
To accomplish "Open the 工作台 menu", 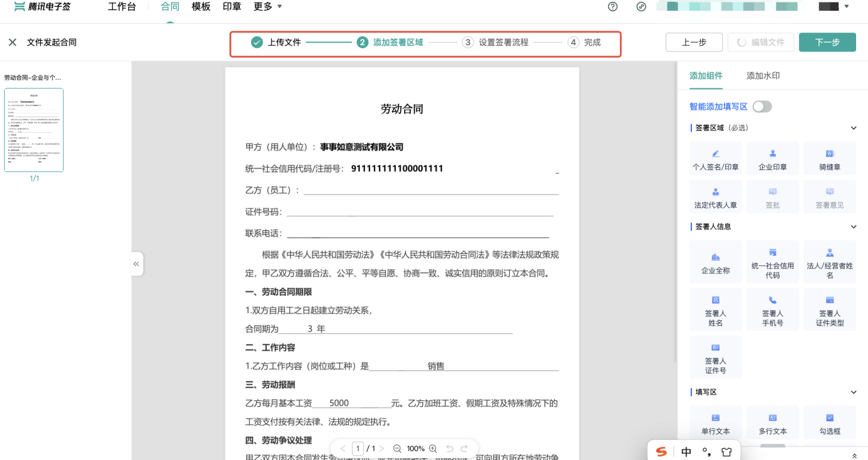I will point(121,7).
